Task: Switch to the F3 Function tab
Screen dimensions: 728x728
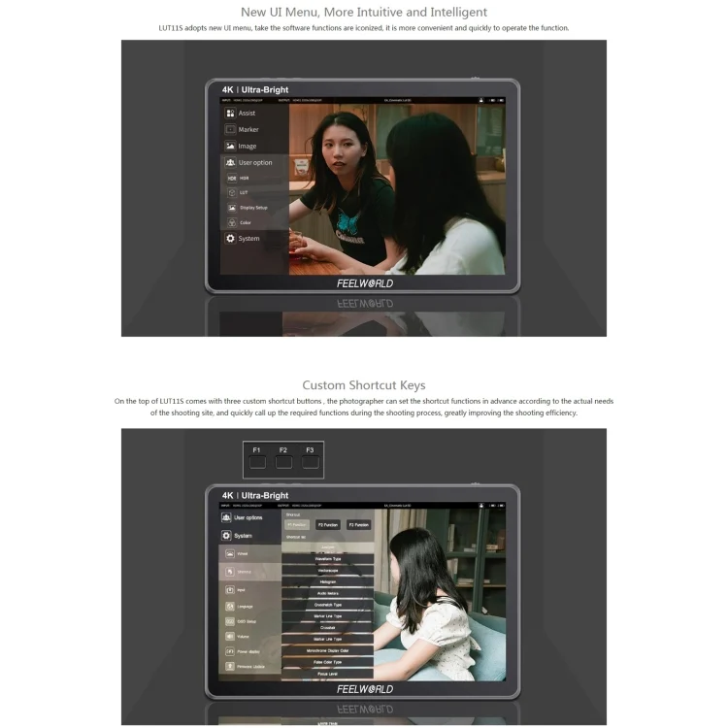Action: coord(358,524)
